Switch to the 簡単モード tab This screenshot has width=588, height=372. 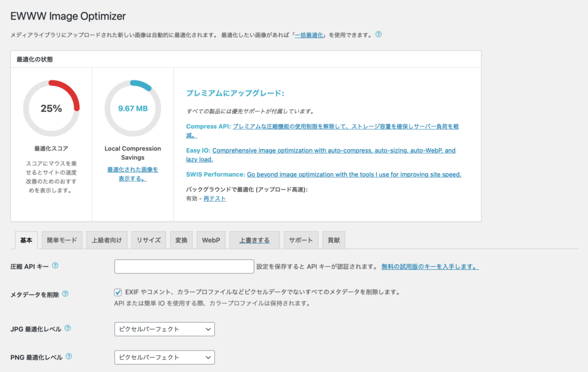pos(62,240)
